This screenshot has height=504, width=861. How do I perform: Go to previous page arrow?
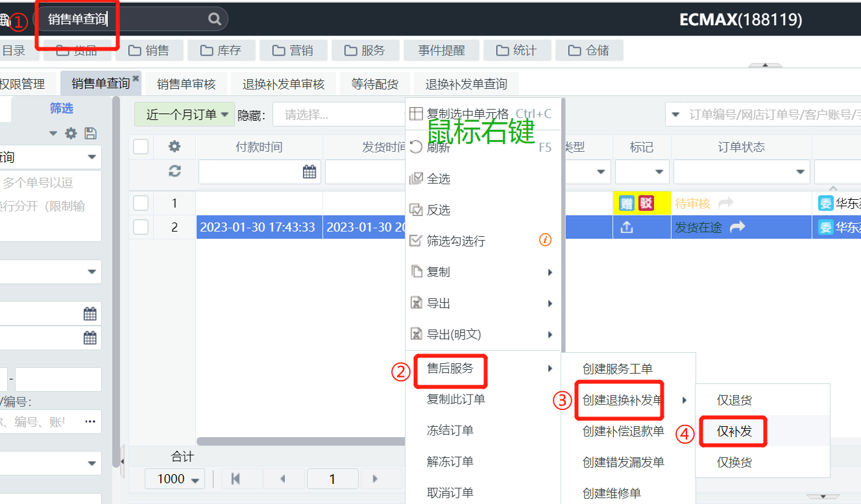click(282, 479)
